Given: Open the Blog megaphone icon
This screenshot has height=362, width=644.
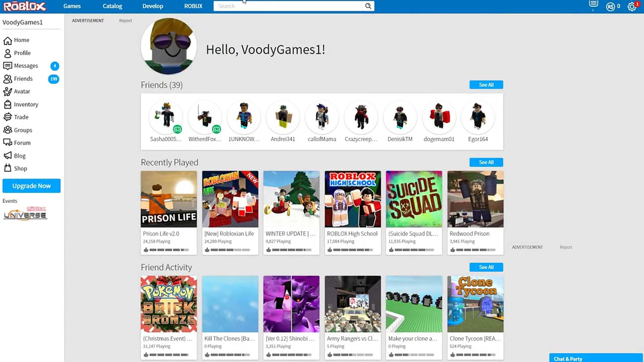Looking at the screenshot, I should 7,156.
